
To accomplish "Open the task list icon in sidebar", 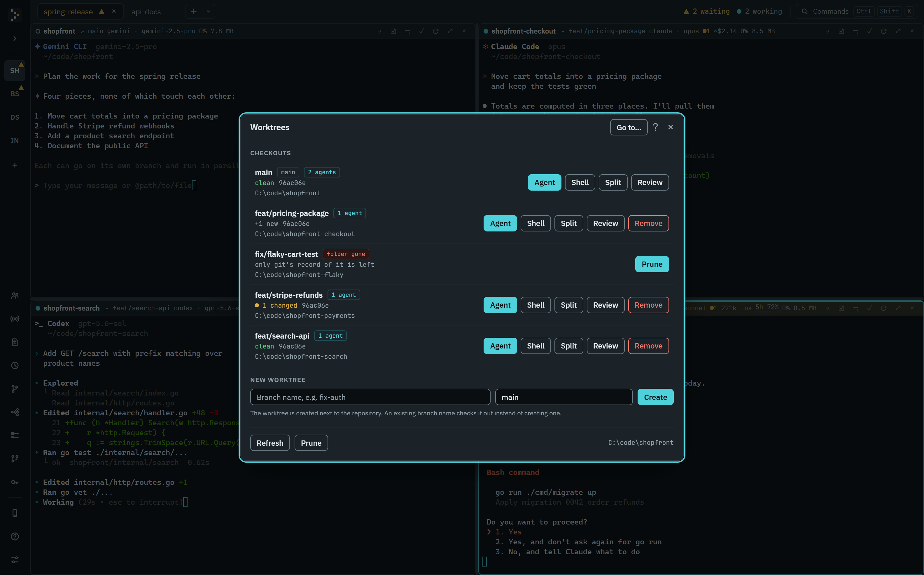I will [15, 435].
